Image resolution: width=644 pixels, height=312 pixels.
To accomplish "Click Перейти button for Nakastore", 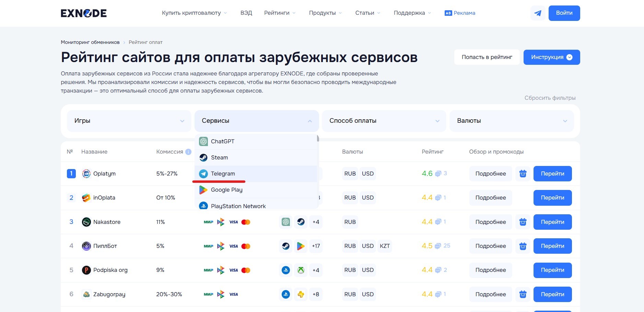I will 552,222.
